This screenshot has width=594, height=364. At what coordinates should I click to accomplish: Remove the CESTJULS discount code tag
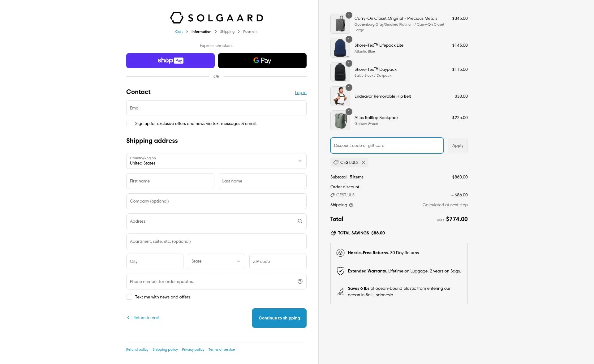coord(364,162)
